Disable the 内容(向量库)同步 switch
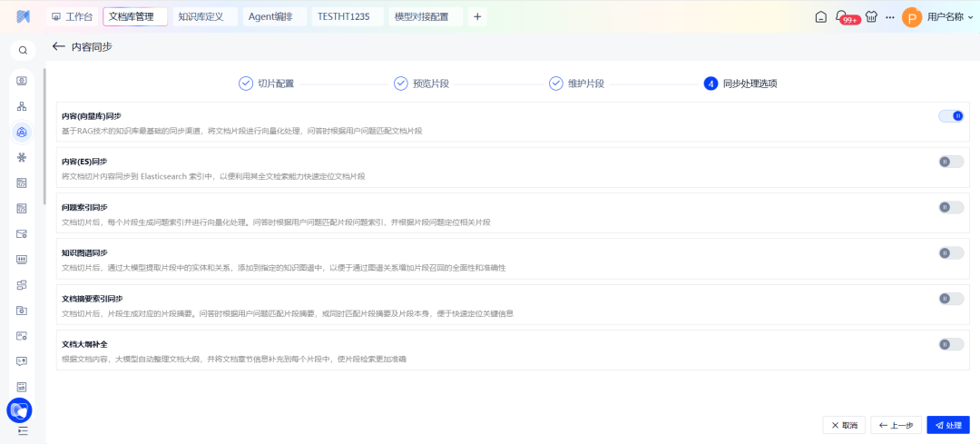The image size is (980, 444). pos(951,116)
